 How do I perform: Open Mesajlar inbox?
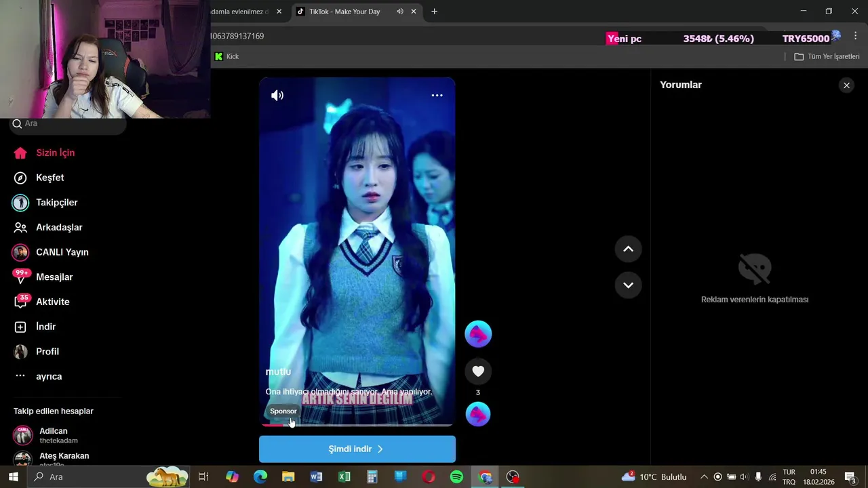(43, 277)
